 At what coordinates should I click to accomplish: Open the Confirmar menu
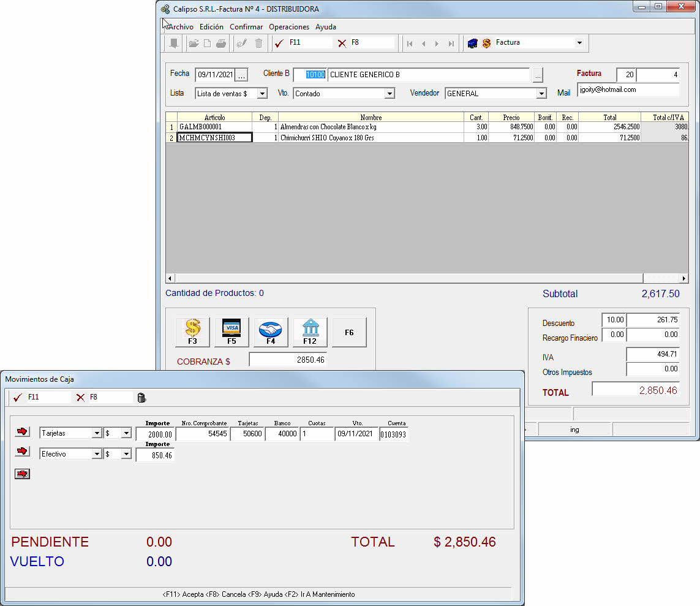(246, 27)
